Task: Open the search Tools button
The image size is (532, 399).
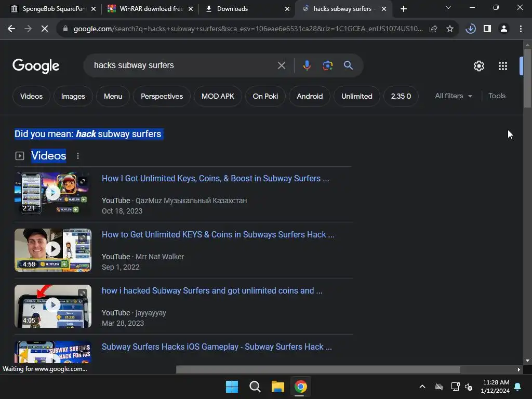Action: pyautogui.click(x=497, y=96)
